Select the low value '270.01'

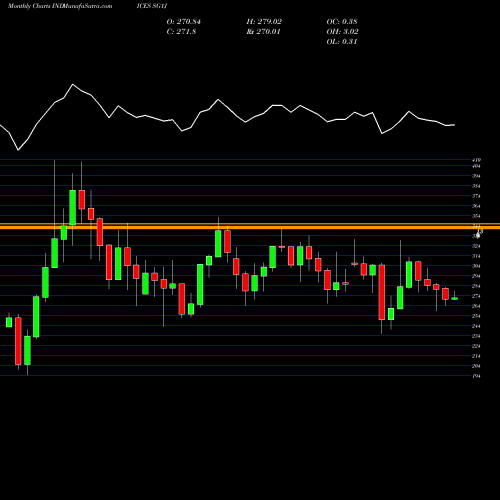point(268,32)
